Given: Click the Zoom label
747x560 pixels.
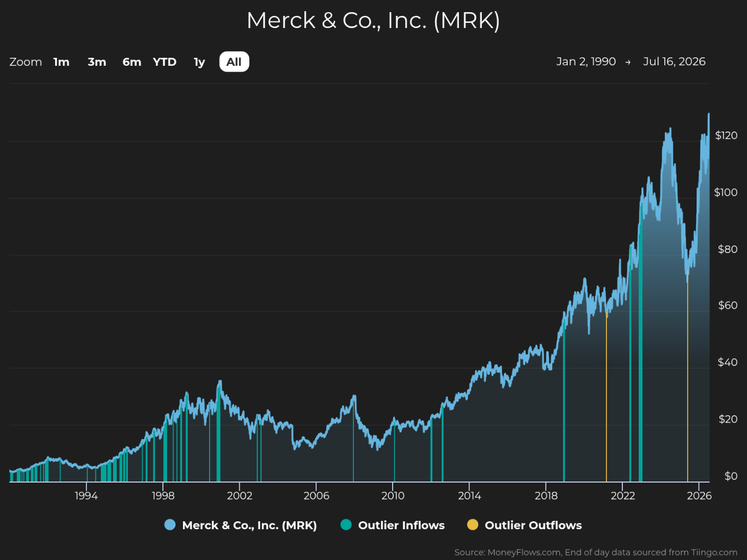Looking at the screenshot, I should [25, 62].
